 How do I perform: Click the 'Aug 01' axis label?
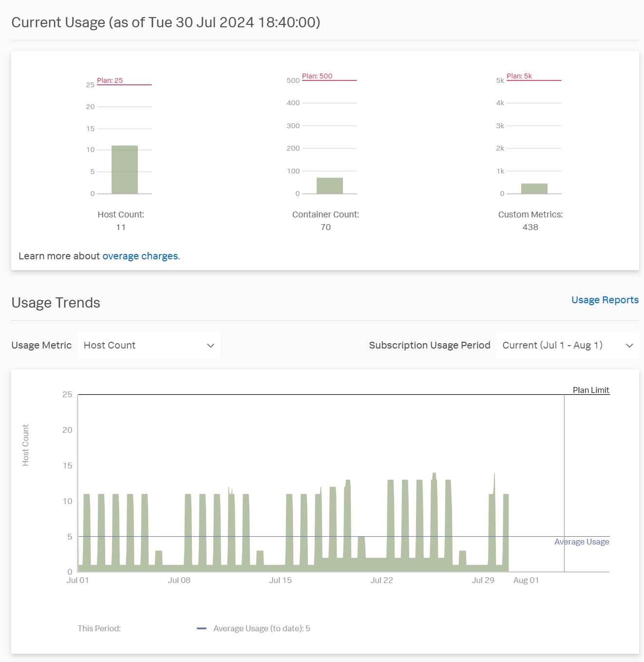[526, 580]
